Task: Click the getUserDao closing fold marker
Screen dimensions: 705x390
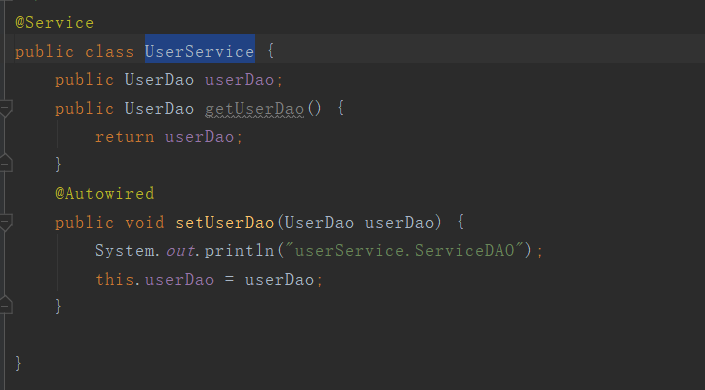Action: pos(6,163)
